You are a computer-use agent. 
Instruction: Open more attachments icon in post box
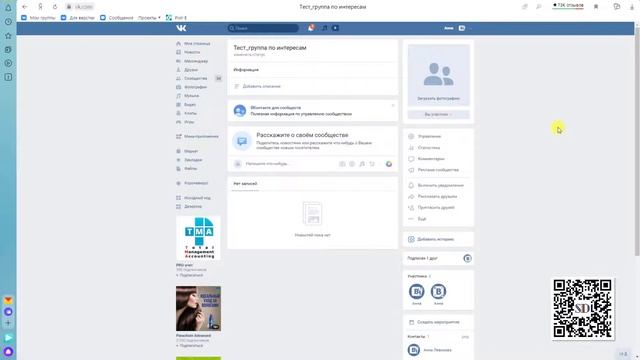[372, 164]
